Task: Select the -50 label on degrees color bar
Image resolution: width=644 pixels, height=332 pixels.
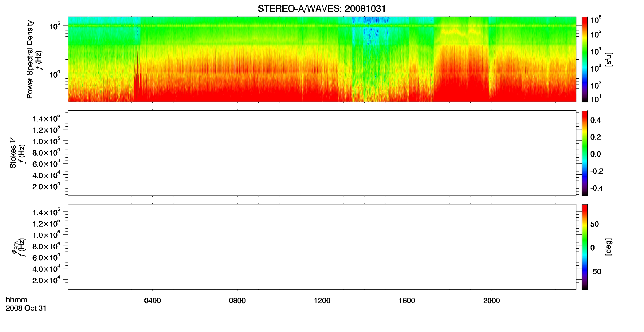Action: pos(596,272)
